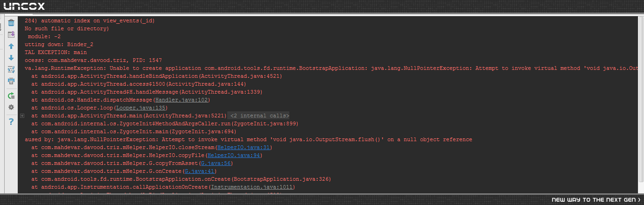This screenshot has height=205, width=644.
Task: Restart logcat using the green arrow icon
Action: point(11,96)
